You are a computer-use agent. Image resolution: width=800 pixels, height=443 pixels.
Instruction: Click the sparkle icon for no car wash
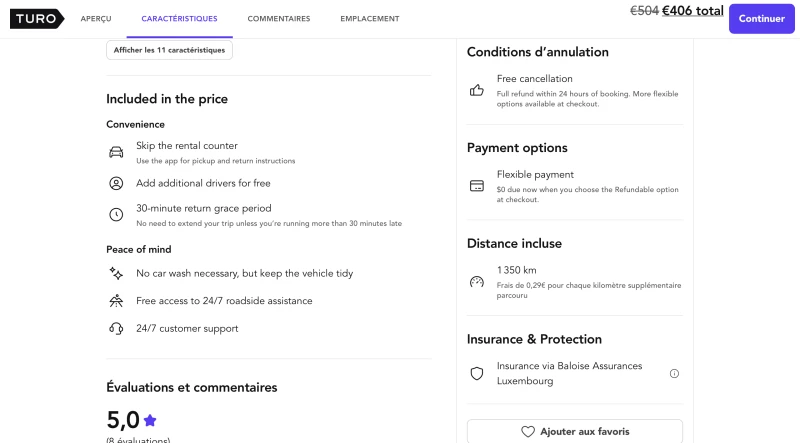(116, 273)
